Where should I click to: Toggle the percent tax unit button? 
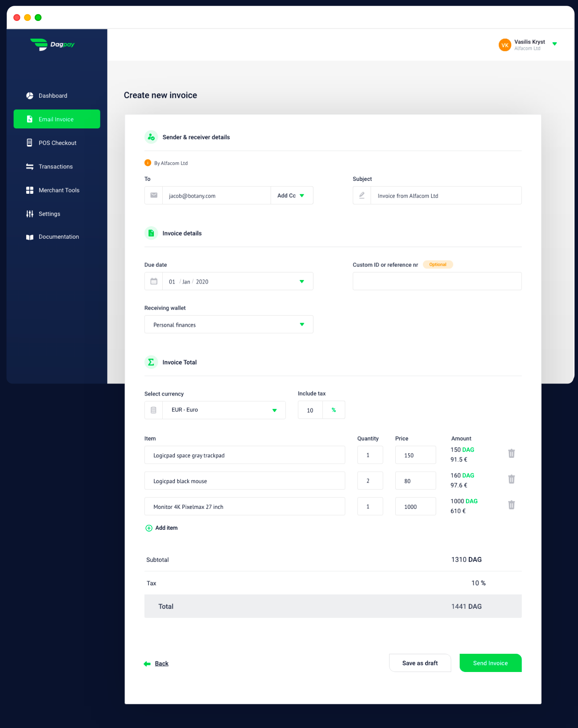click(x=333, y=410)
